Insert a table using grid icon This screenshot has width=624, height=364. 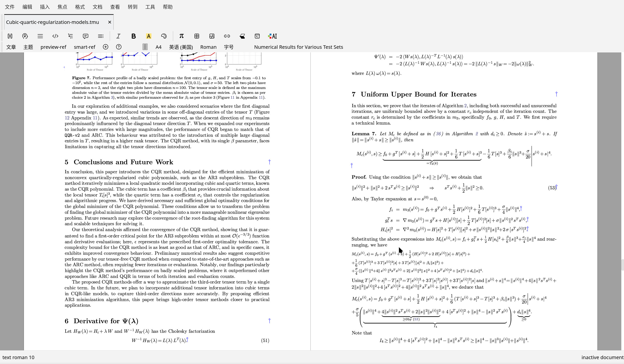click(x=197, y=36)
